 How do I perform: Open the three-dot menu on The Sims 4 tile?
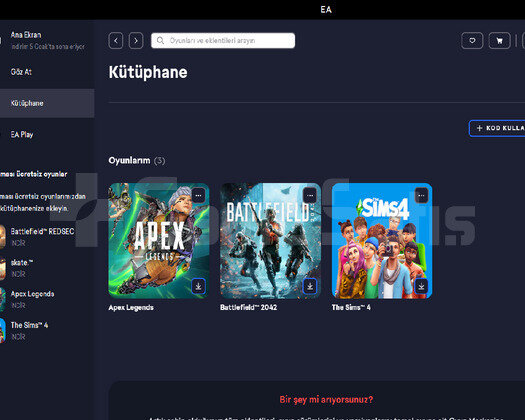tap(422, 196)
